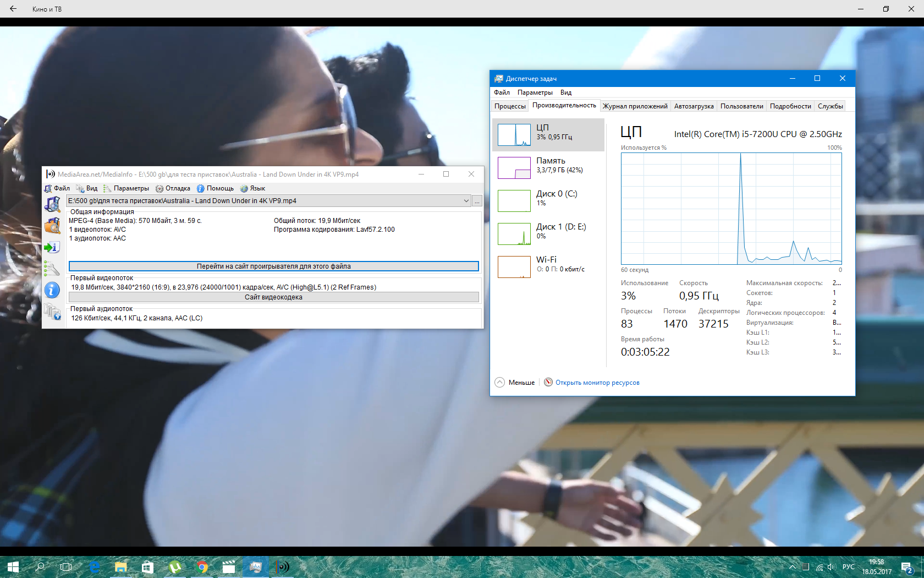The height and width of the screenshot is (578, 924).
Task: Click the MediaInfo taskbar icon
Action: (283, 567)
